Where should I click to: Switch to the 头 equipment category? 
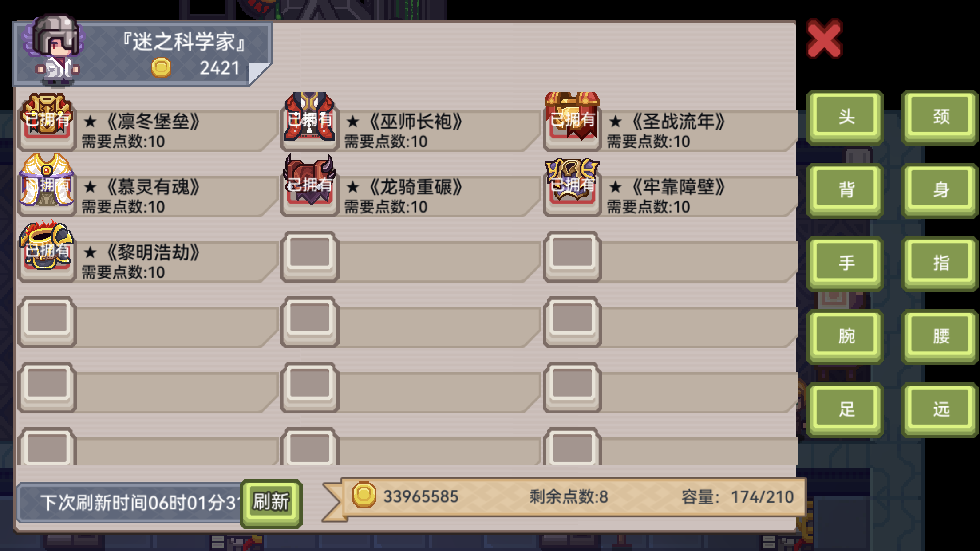(846, 117)
